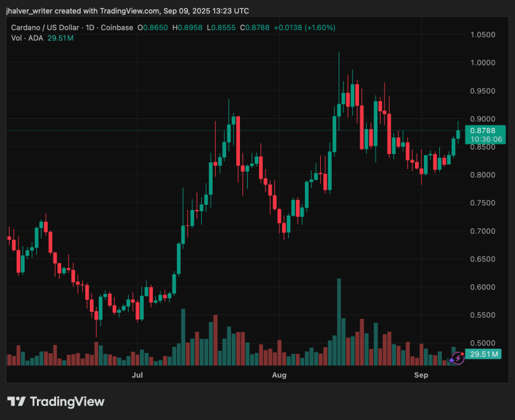The height and width of the screenshot is (420, 515).
Task: Select the tallest volume bar below the chart
Action: tap(338, 318)
